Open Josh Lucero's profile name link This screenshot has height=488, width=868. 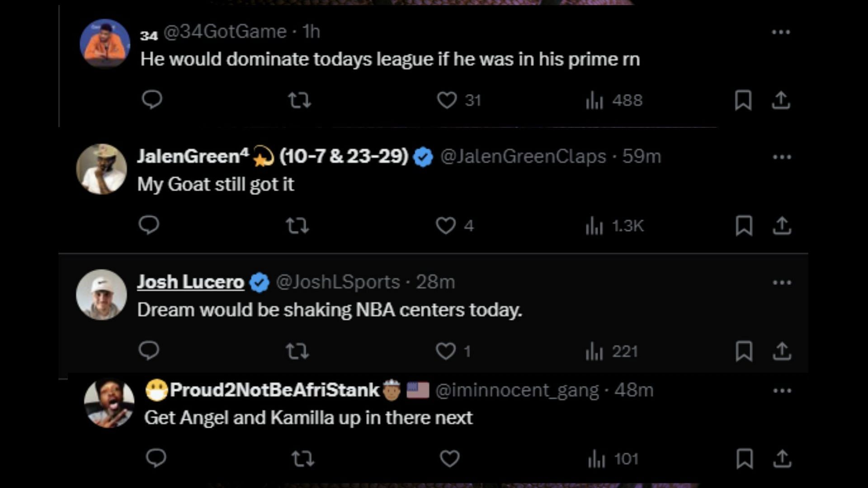(x=190, y=282)
